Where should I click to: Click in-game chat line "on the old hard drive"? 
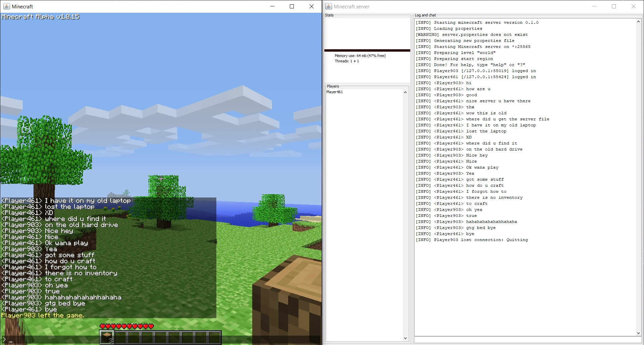pyautogui.click(x=60, y=225)
